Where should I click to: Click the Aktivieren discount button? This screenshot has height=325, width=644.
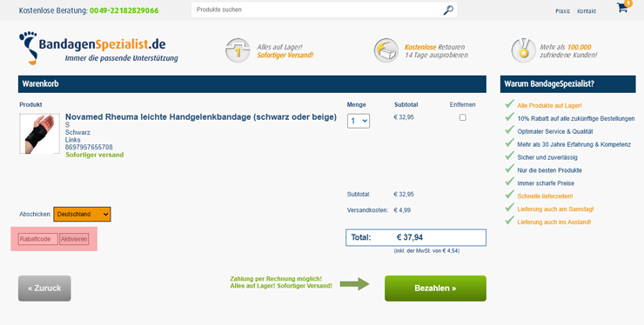pyautogui.click(x=74, y=239)
